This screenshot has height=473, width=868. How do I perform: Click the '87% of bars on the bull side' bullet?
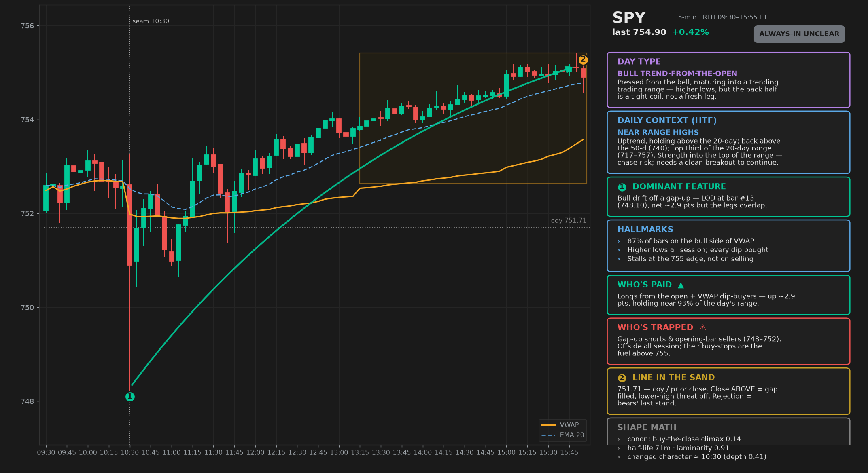click(690, 241)
